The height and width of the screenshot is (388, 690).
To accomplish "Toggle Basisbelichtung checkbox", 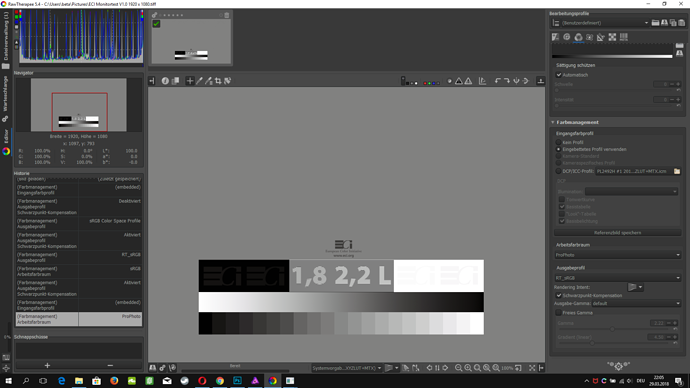I will (x=562, y=221).
